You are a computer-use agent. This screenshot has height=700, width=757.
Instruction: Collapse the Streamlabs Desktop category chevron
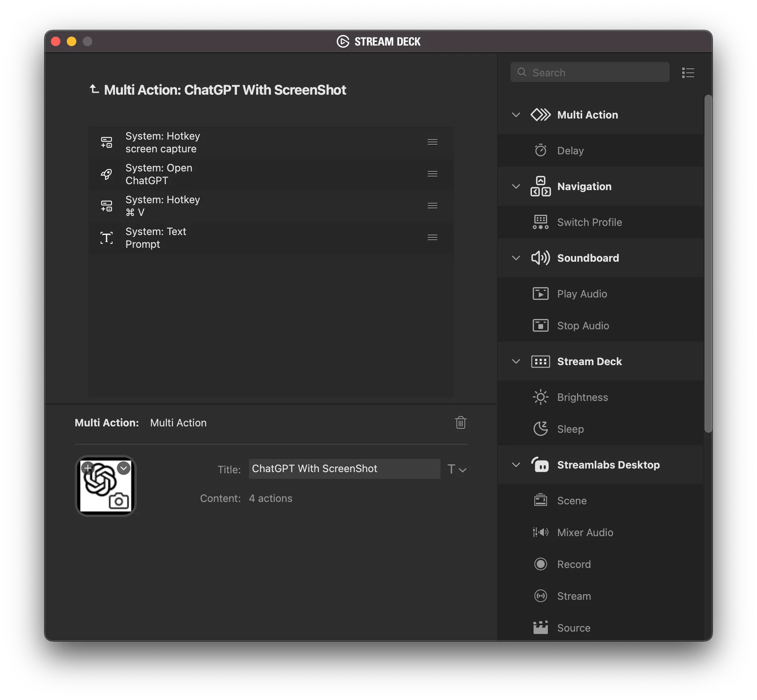[516, 465]
